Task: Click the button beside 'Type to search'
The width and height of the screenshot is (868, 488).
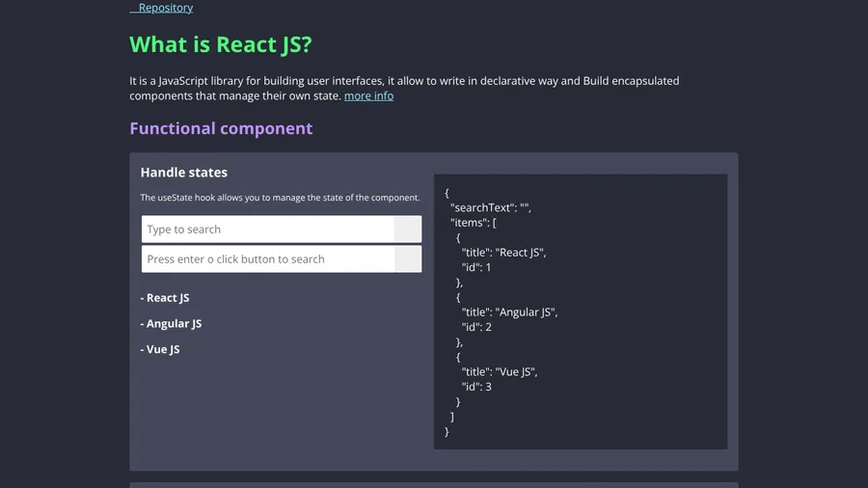Action: click(408, 230)
